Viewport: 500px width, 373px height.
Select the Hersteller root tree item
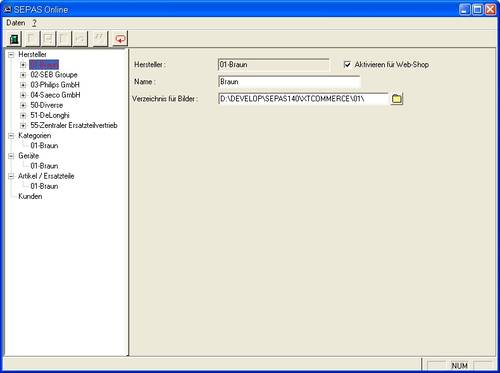coord(32,54)
